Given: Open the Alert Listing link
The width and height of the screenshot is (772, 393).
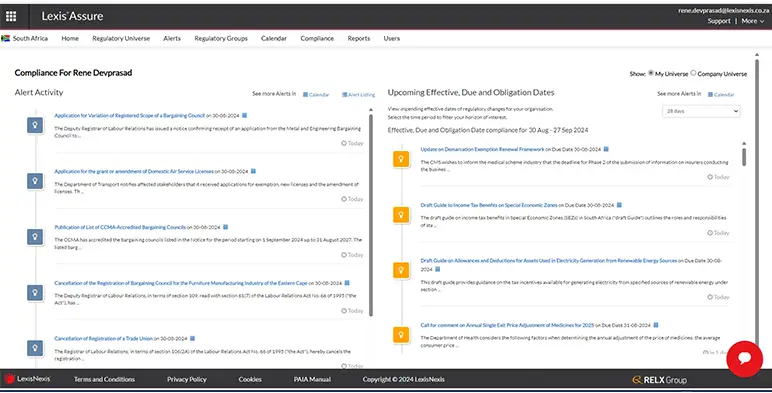Looking at the screenshot, I should point(358,95).
